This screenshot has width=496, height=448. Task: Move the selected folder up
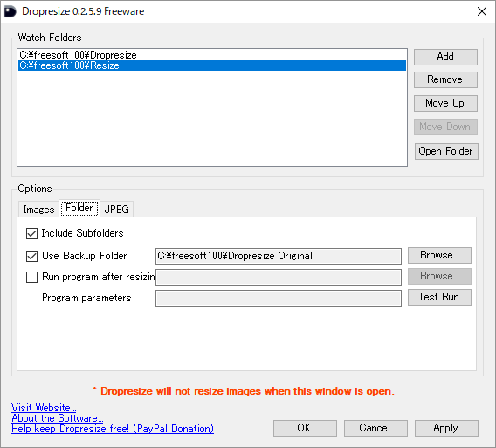pos(445,103)
